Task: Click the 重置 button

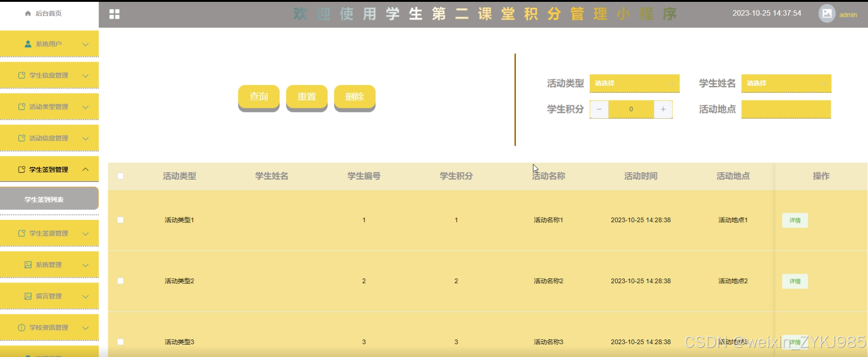Action: point(307,97)
